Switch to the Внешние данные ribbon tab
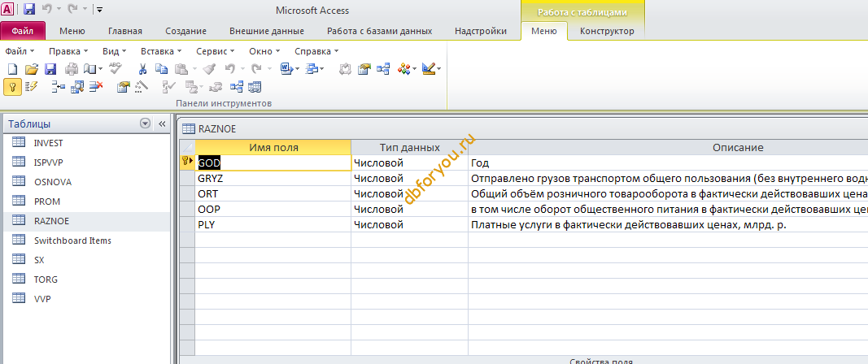Screen dimensions: 868x364 pos(267,31)
